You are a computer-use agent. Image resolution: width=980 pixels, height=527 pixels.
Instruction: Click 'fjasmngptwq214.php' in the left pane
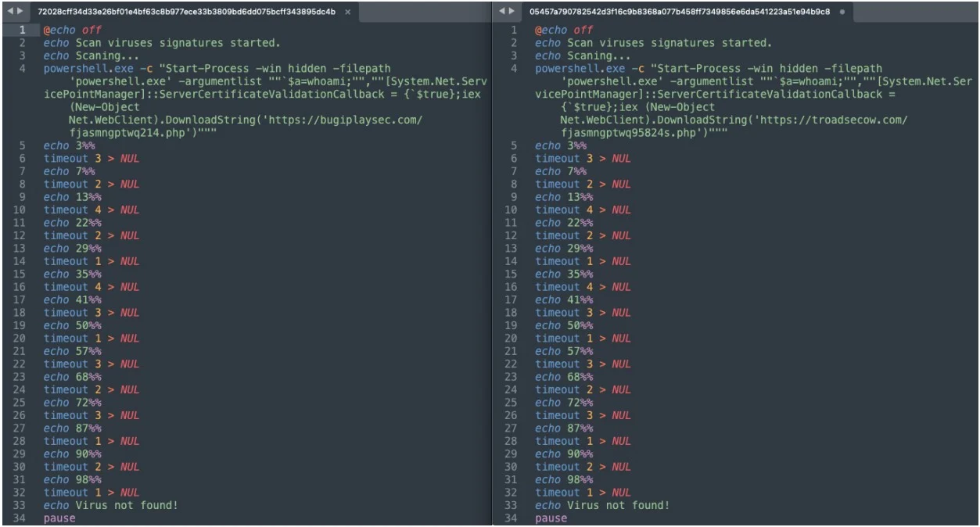click(x=125, y=133)
